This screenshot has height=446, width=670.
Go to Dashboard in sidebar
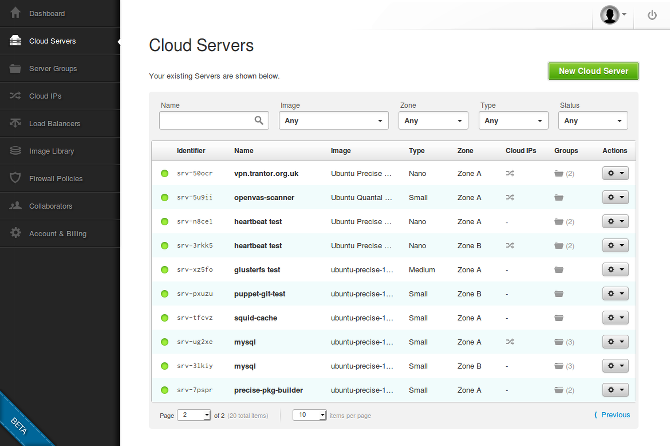(x=60, y=14)
